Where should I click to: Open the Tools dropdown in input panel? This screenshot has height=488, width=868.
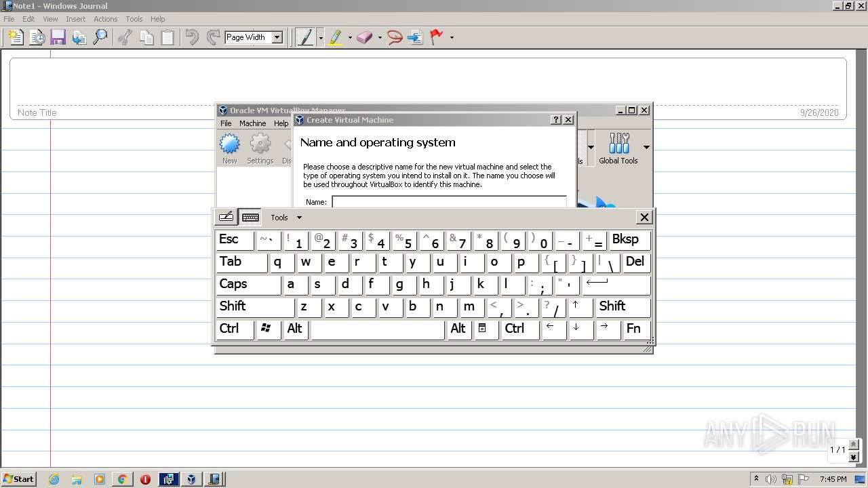pyautogui.click(x=286, y=218)
